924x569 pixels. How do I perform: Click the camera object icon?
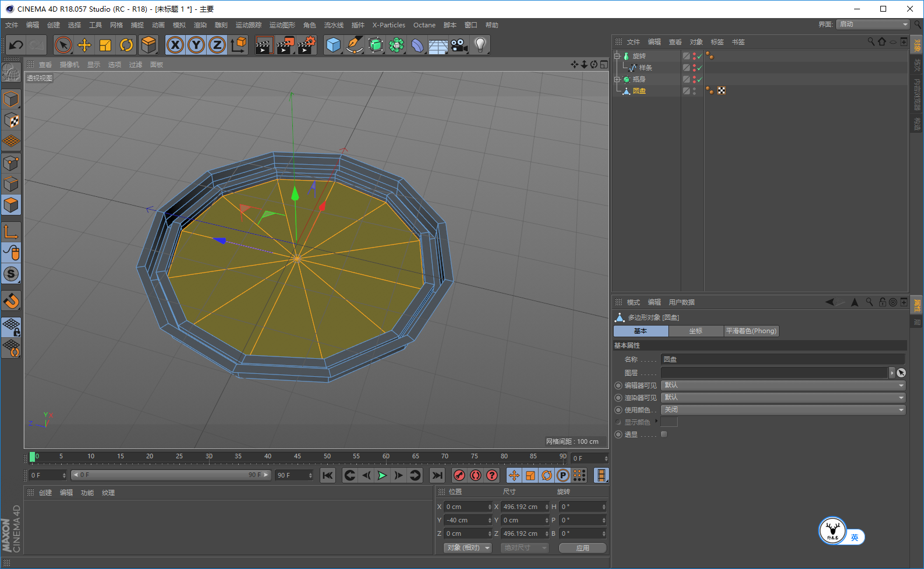(459, 45)
